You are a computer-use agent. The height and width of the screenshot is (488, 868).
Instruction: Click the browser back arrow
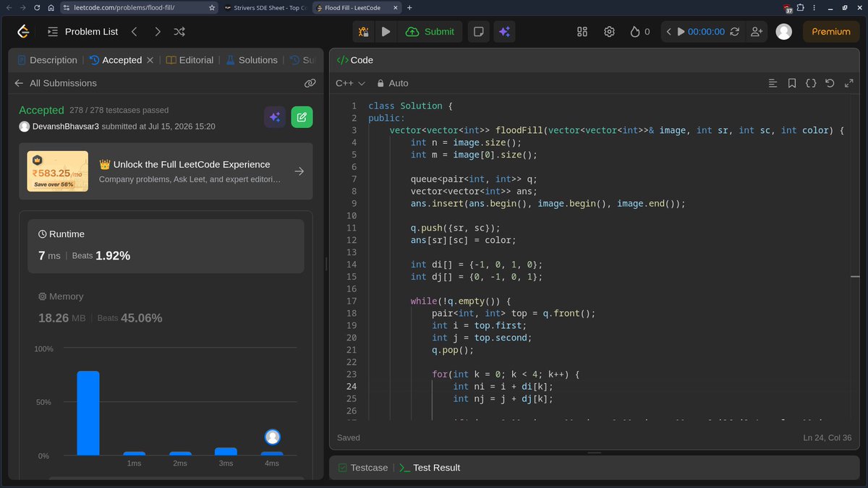(x=8, y=7)
